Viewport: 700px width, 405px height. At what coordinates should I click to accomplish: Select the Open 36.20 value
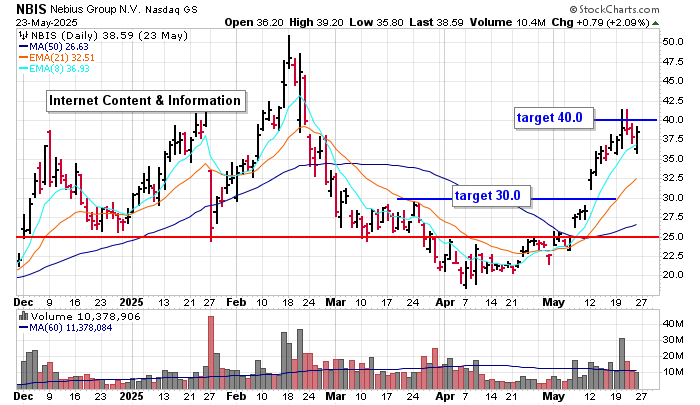click(254, 22)
